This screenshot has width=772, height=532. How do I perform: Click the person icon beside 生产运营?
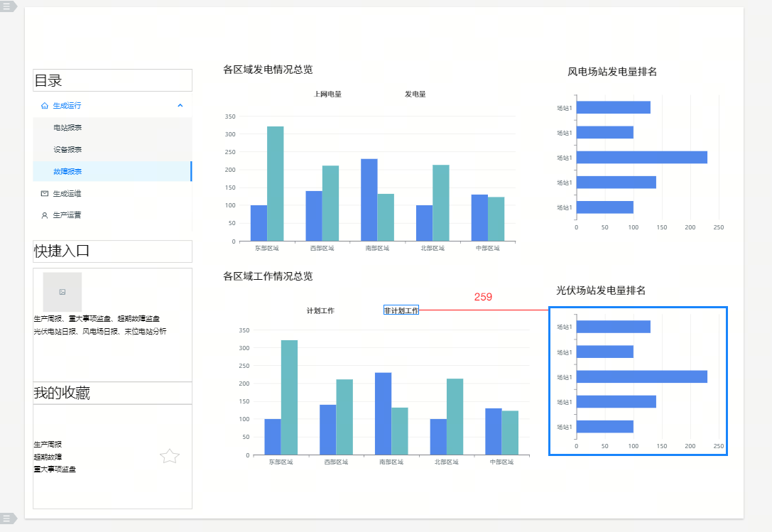click(45, 215)
